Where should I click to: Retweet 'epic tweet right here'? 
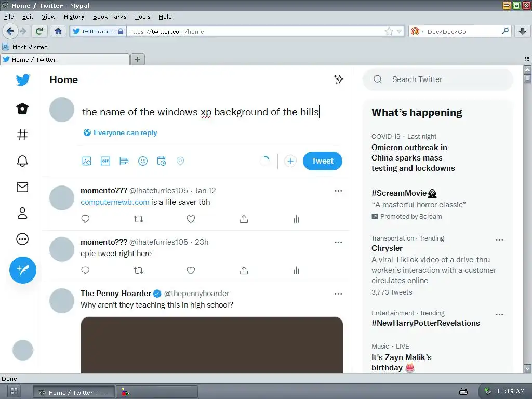tap(138, 270)
